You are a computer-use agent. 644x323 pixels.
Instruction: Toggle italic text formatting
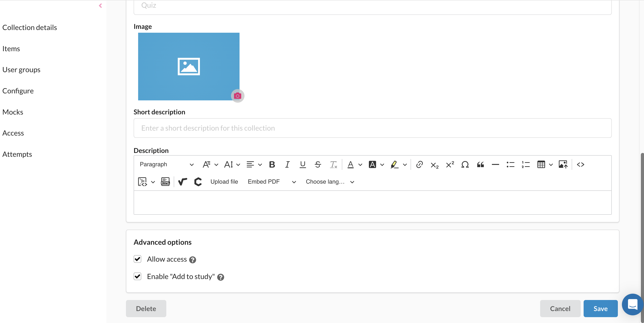pyautogui.click(x=287, y=164)
